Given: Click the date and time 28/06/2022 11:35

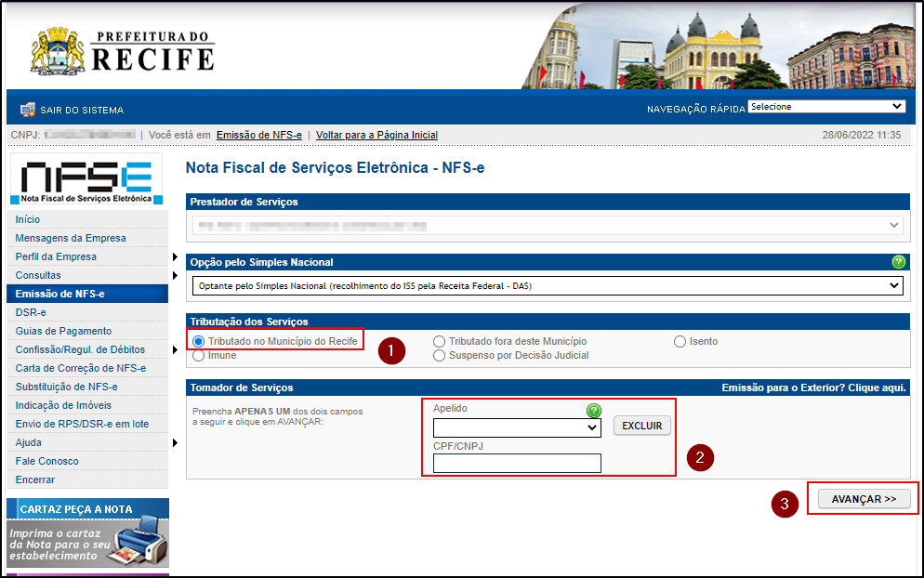Looking at the screenshot, I should (x=862, y=135).
